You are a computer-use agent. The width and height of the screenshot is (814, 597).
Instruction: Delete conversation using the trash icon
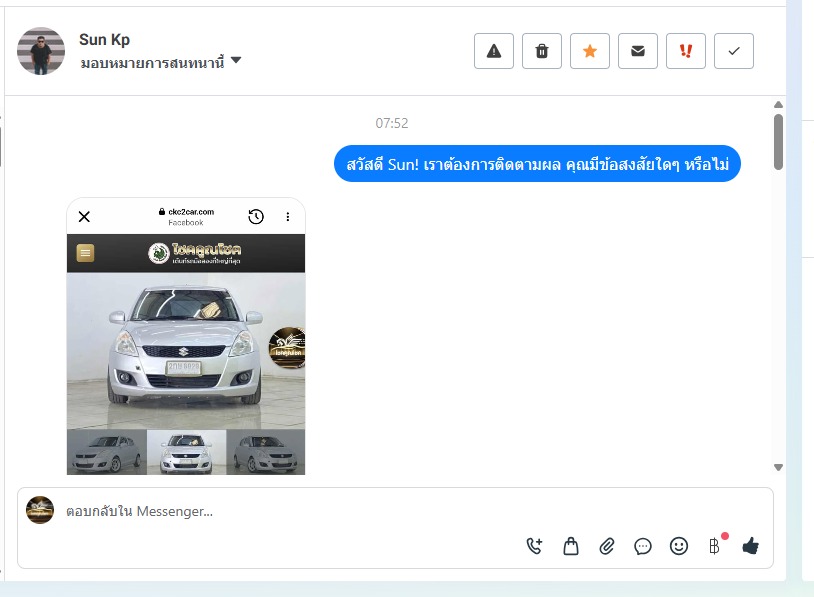tap(542, 51)
